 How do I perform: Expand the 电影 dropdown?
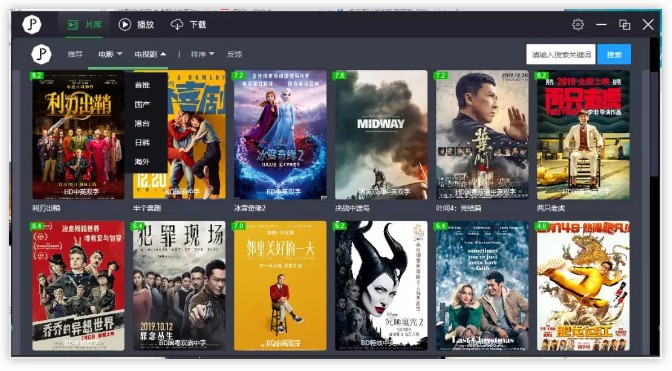(110, 54)
